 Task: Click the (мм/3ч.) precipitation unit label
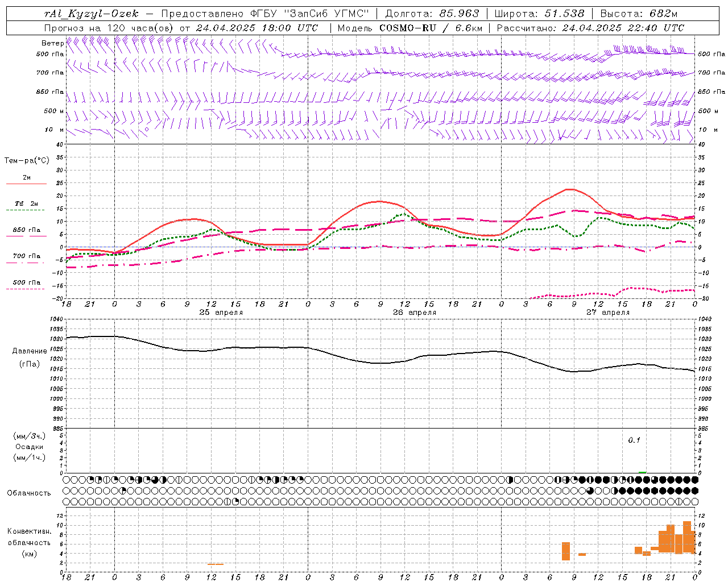(x=30, y=436)
